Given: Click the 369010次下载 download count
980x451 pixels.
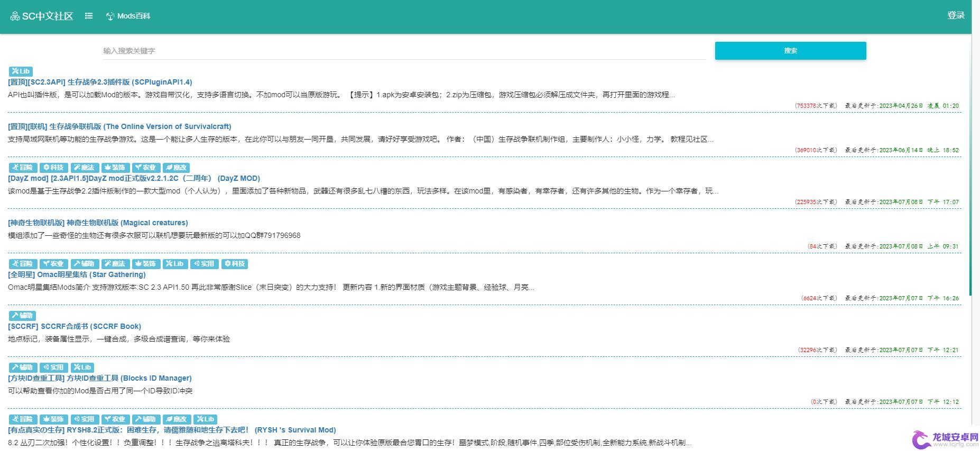Looking at the screenshot, I should [x=816, y=150].
